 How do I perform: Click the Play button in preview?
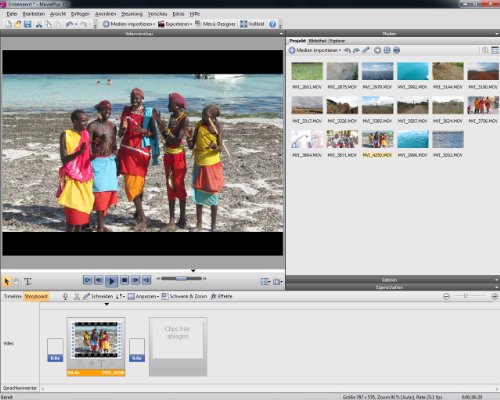coord(111,281)
